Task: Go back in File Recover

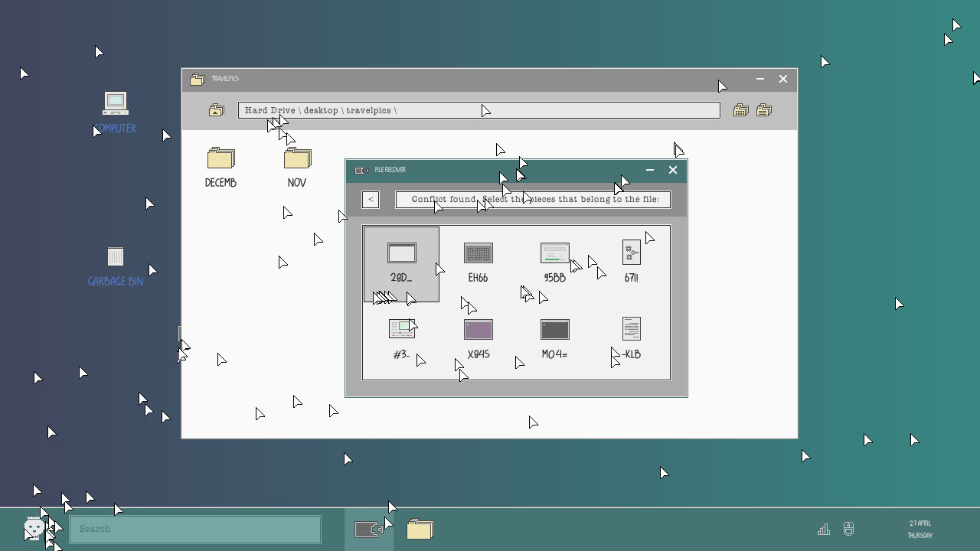Action: (371, 200)
